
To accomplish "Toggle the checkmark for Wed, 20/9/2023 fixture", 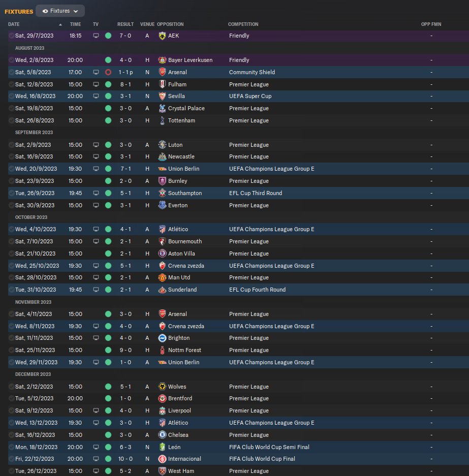I will point(11,169).
